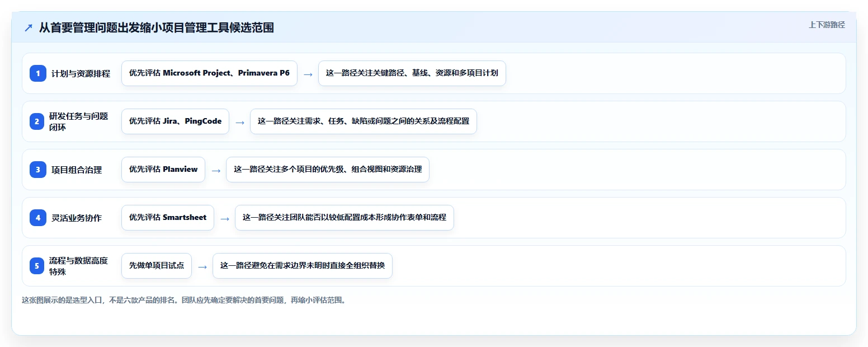The height and width of the screenshot is (347, 868).
Task: Click the step number 3 badge
Action: click(x=38, y=170)
